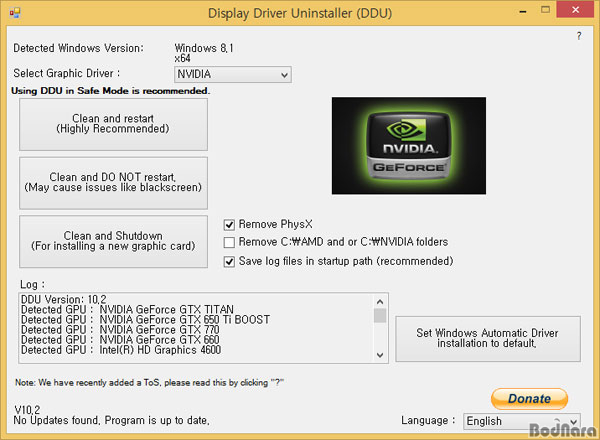The image size is (600, 440).
Task: Click Clean and restart (Highly Recommended)
Action: click(x=113, y=124)
